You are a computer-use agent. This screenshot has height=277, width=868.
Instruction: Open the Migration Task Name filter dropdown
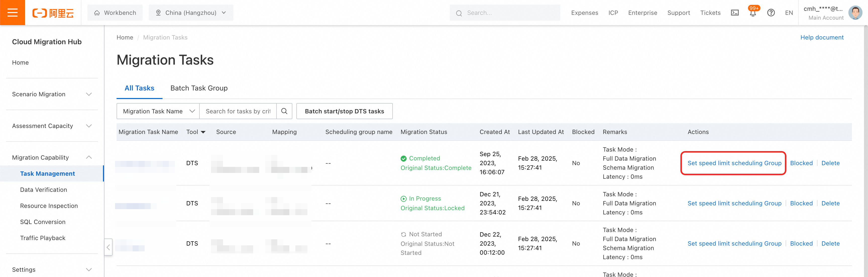pyautogui.click(x=158, y=111)
